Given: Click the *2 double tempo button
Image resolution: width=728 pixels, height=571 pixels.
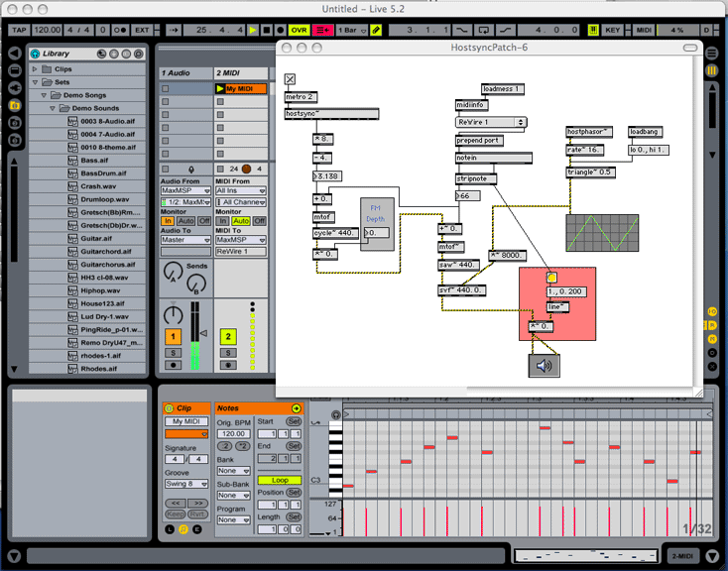Looking at the screenshot, I should pos(242,446).
